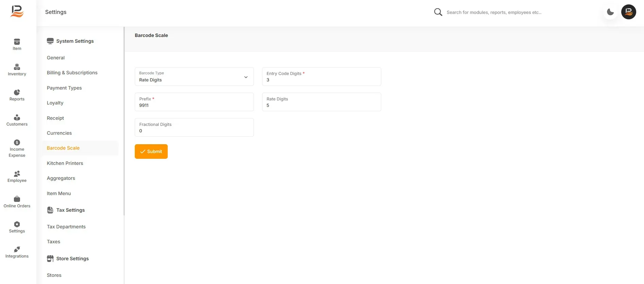Open the Customers icon

17,117
